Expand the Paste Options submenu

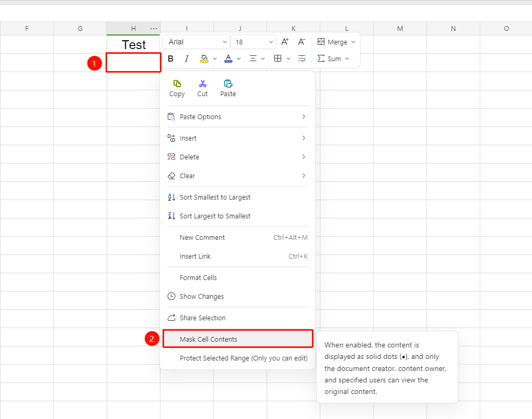pyautogui.click(x=237, y=117)
